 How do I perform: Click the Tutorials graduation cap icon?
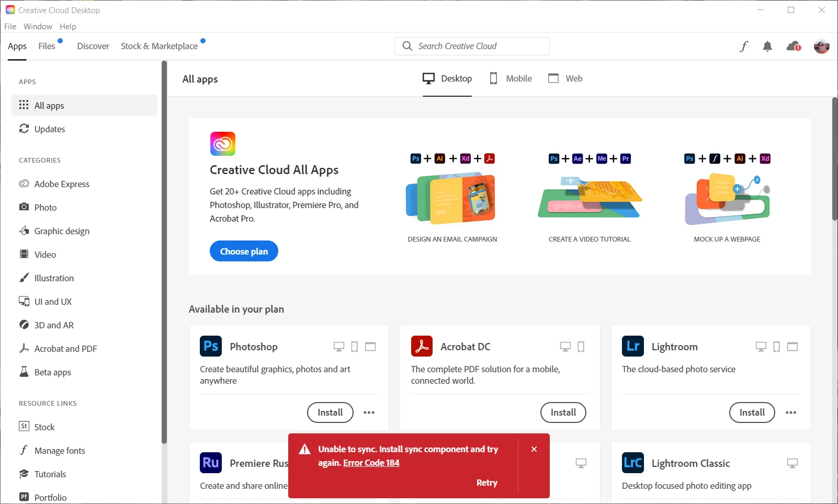pyautogui.click(x=24, y=474)
